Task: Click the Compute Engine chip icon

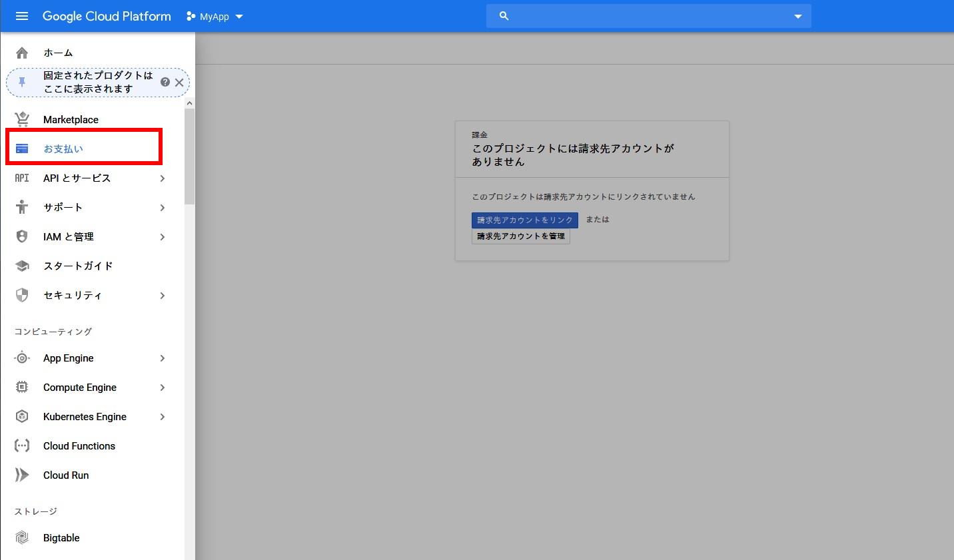Action: pos(22,388)
